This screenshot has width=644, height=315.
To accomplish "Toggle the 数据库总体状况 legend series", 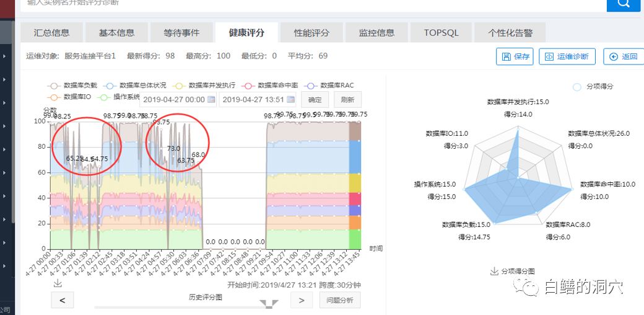I will point(134,86).
